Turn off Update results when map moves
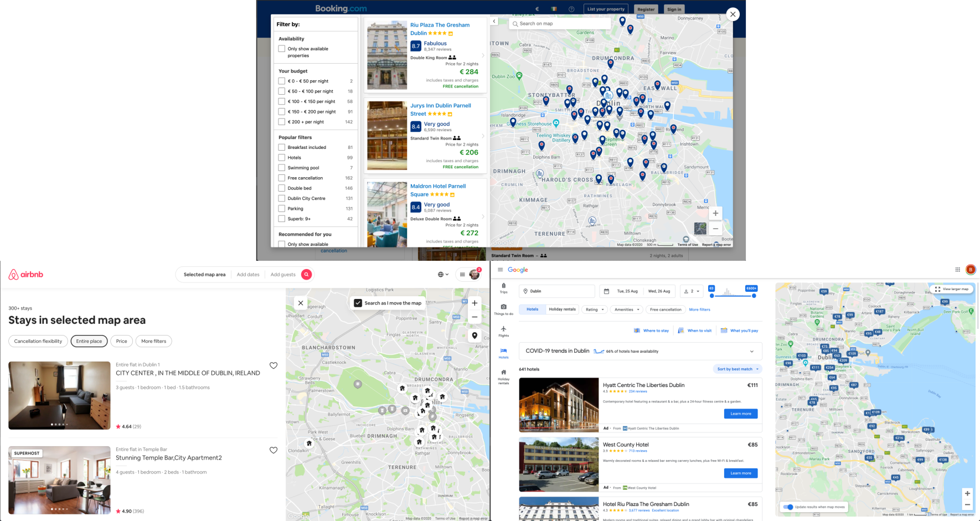This screenshot has height=521, width=980. (787, 507)
